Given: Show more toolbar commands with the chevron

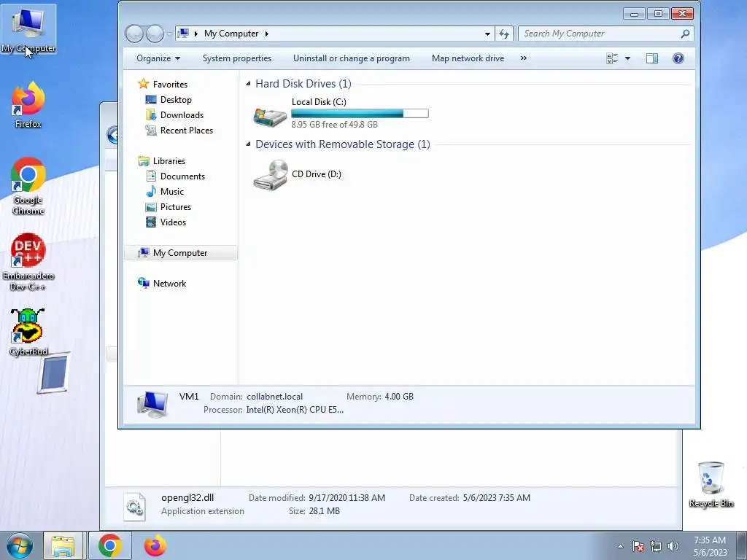Looking at the screenshot, I should (x=524, y=58).
